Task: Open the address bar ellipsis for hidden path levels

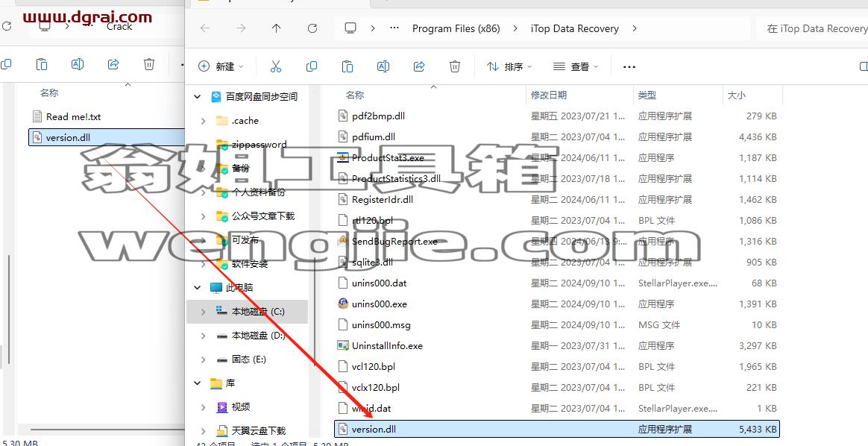Action: [x=394, y=28]
